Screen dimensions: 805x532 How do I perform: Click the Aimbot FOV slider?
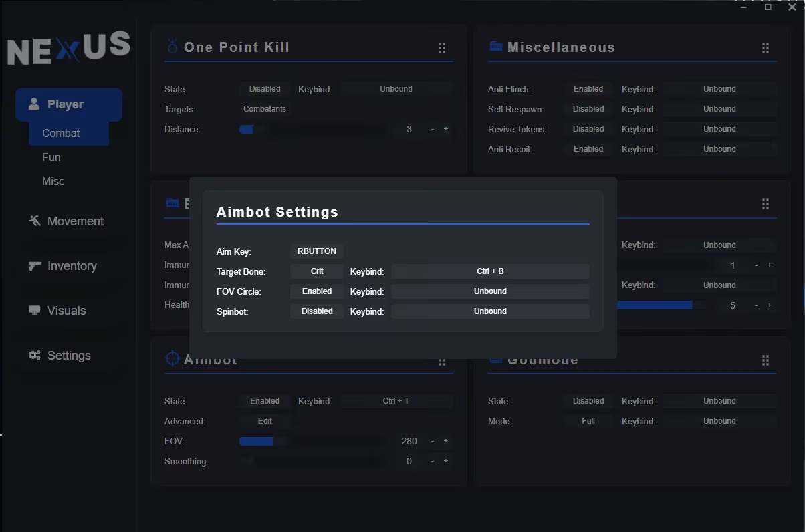pyautogui.click(x=312, y=441)
